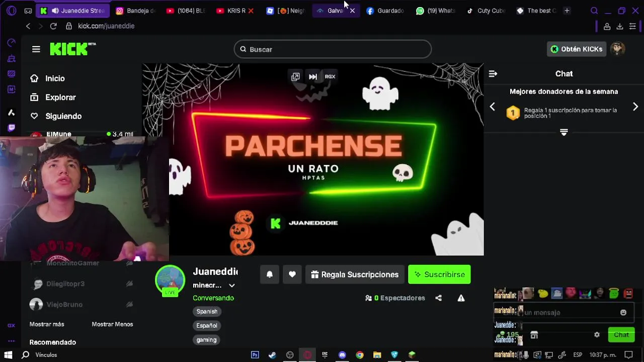This screenshot has height=362, width=644.
Task: Click Mostrar más link
Action: (47, 324)
